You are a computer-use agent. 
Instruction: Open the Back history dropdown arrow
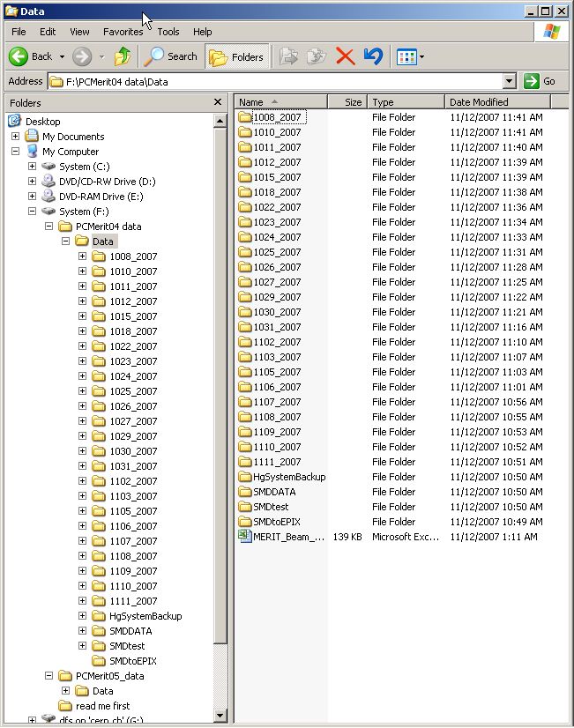click(63, 57)
